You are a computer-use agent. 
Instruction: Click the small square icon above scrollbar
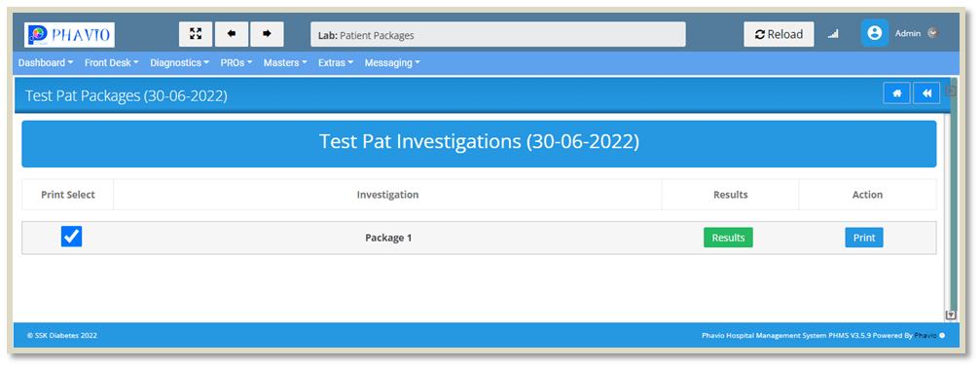tap(951, 91)
